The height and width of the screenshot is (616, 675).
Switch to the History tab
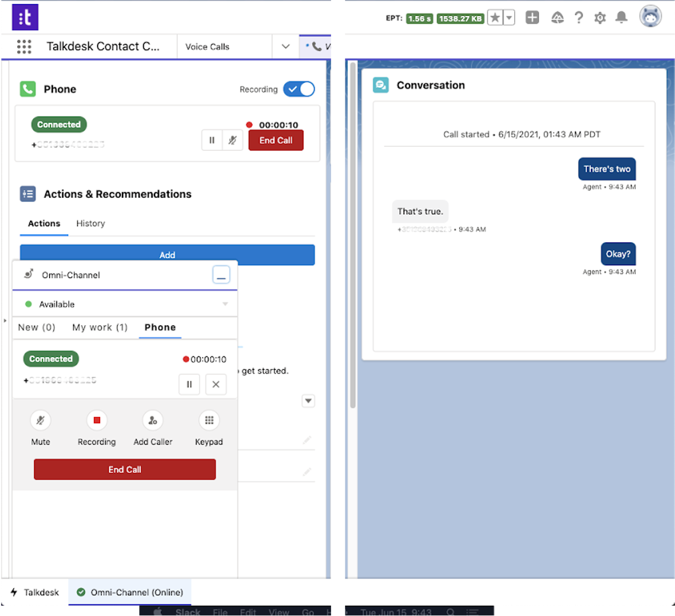coord(91,223)
